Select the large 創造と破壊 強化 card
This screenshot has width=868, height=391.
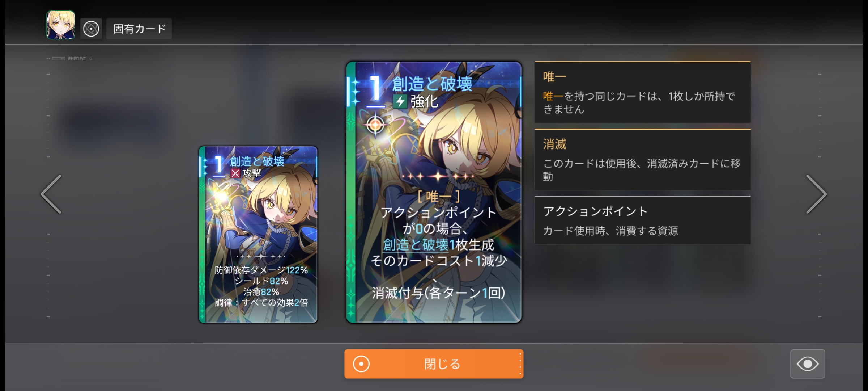click(434, 192)
